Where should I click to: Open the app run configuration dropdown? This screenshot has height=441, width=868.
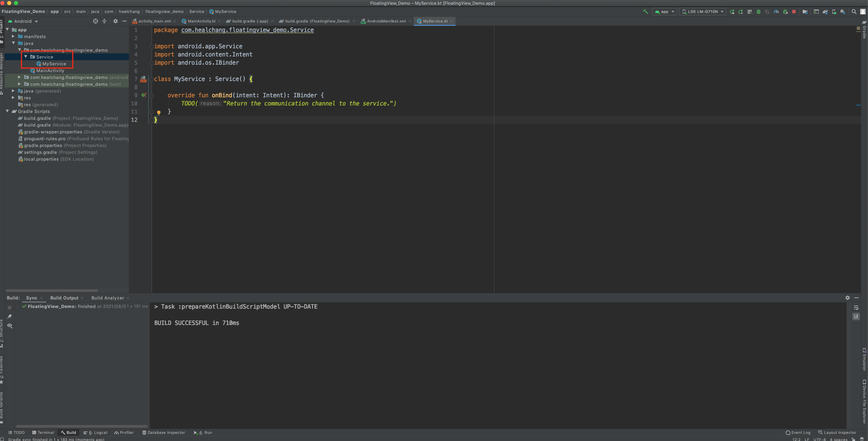(664, 12)
